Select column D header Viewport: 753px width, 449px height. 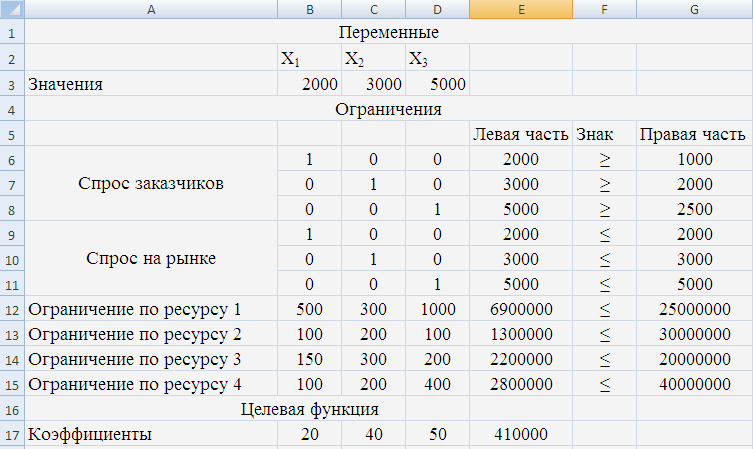tap(437, 9)
